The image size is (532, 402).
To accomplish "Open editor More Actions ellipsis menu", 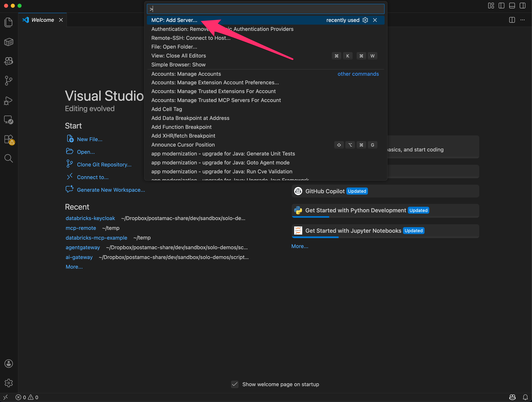I will 523,20.
